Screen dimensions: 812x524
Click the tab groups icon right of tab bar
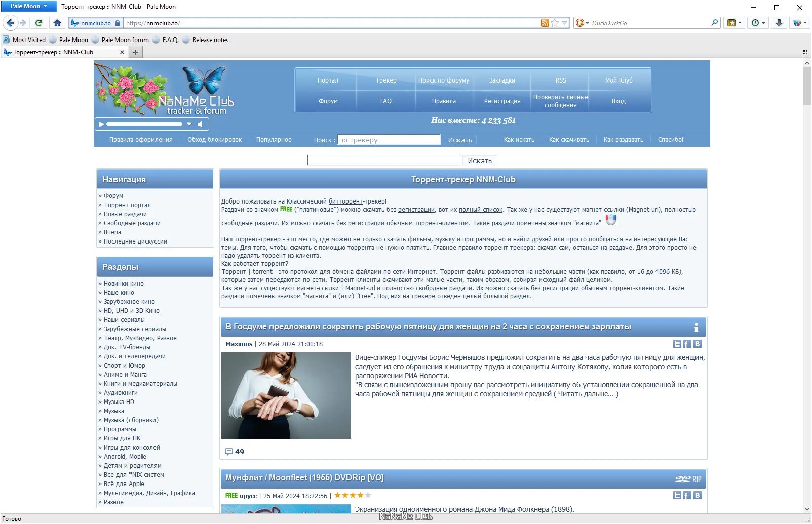[x=805, y=52]
